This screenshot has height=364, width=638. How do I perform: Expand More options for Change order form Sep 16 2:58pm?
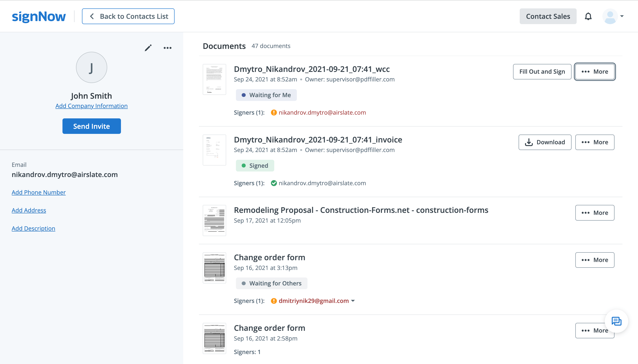(x=595, y=330)
